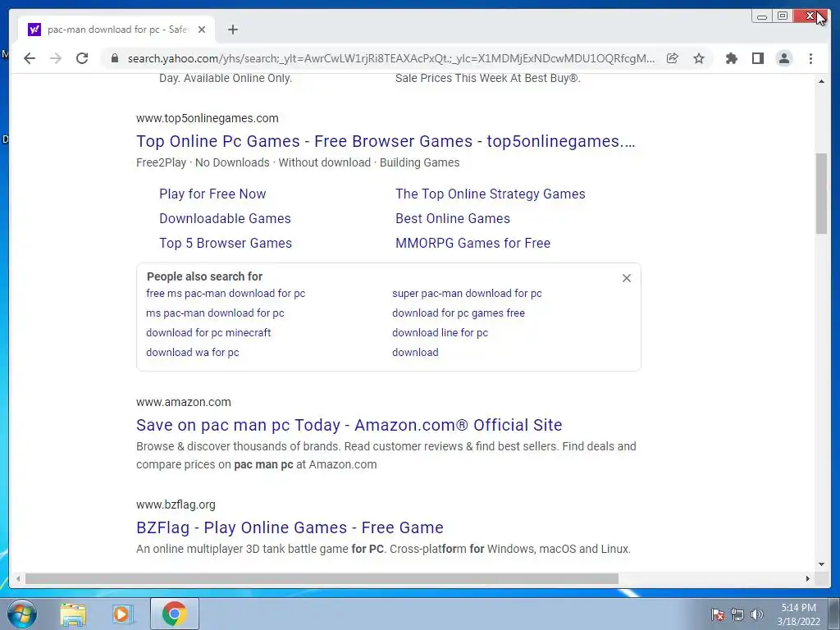This screenshot has height=630, width=840.
Task: Click the forward navigation arrow
Action: pyautogui.click(x=56, y=58)
